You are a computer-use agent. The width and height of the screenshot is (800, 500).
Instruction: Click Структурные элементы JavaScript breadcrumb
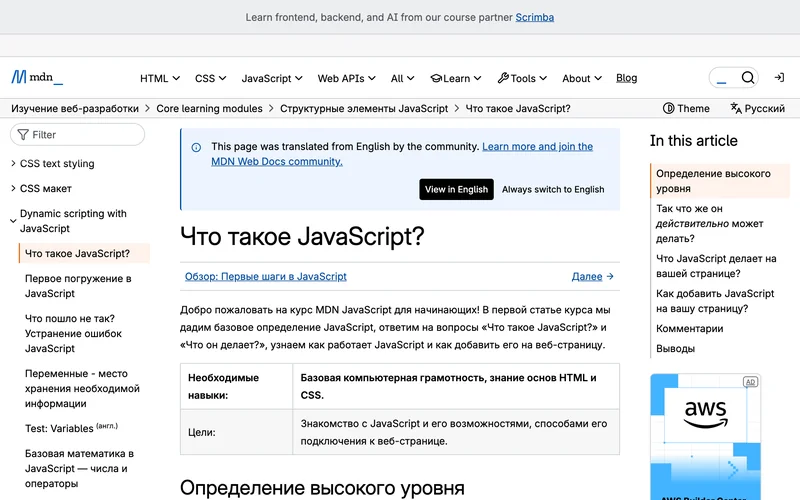point(364,109)
